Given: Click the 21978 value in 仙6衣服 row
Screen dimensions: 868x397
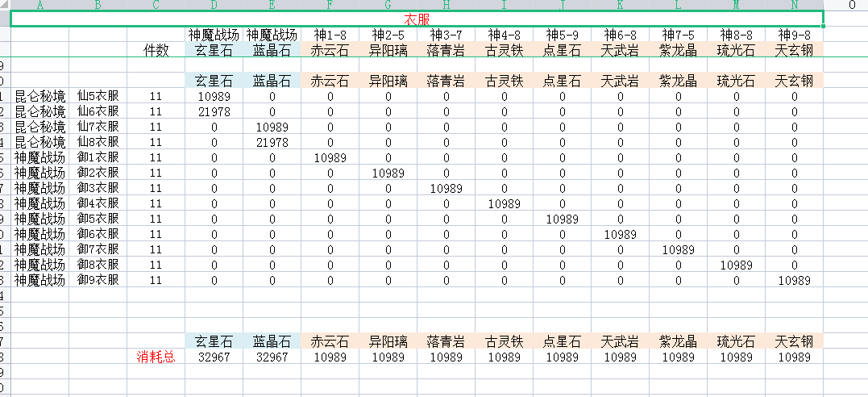Looking at the screenshot, I should (214, 111).
